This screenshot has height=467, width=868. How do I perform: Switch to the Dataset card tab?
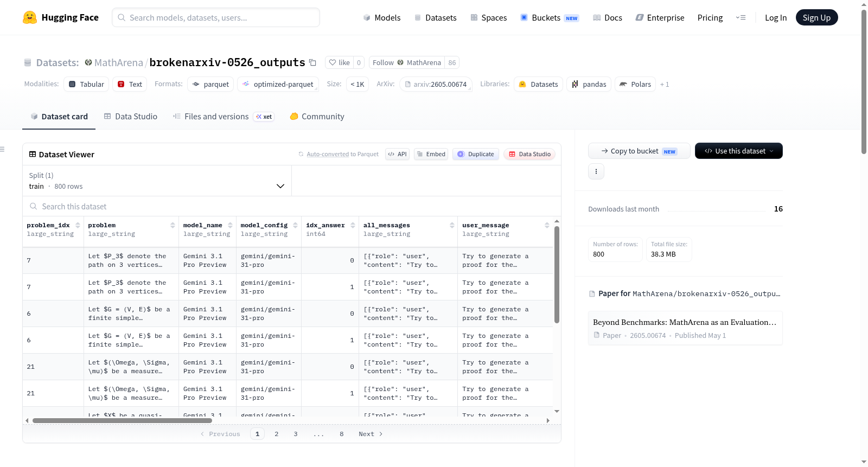pyautogui.click(x=59, y=116)
